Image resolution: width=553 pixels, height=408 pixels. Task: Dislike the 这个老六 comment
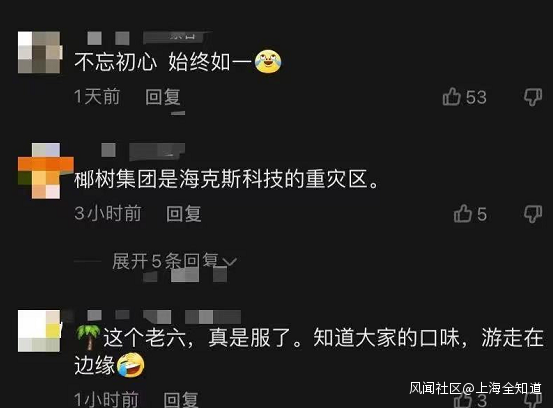(x=533, y=401)
